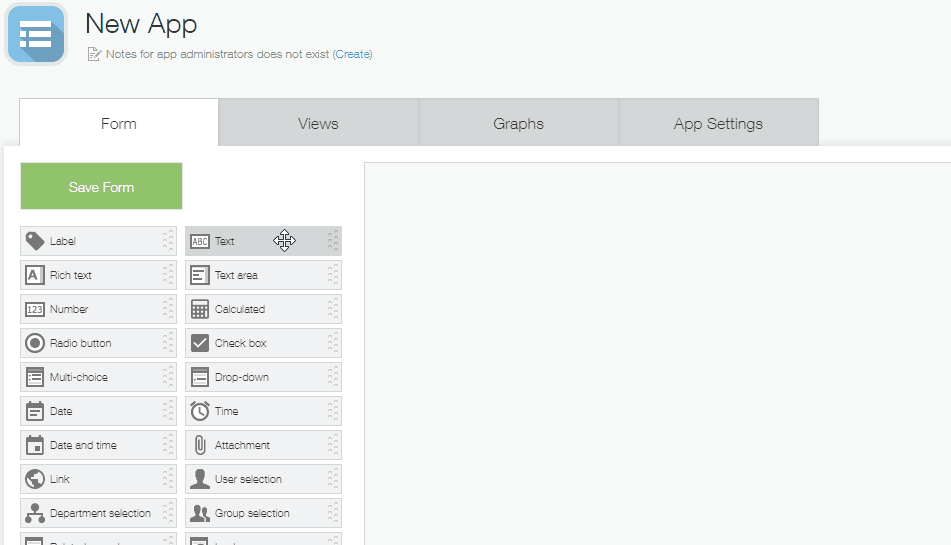951x545 pixels.
Task: Click the Link field globe icon
Action: (x=35, y=479)
